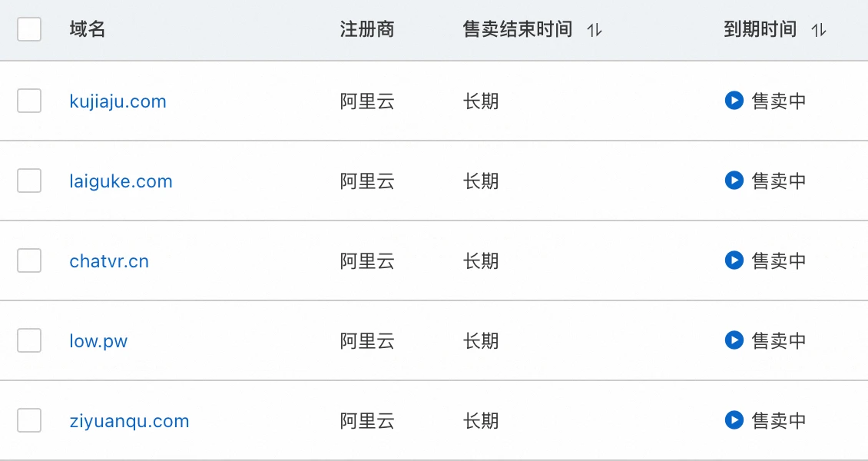The height and width of the screenshot is (461, 868).
Task: Visit the chatvr.cn domain link
Action: [109, 261]
